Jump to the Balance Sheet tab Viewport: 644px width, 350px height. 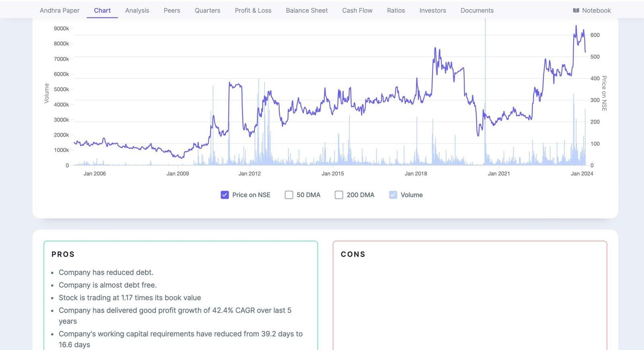coord(307,10)
